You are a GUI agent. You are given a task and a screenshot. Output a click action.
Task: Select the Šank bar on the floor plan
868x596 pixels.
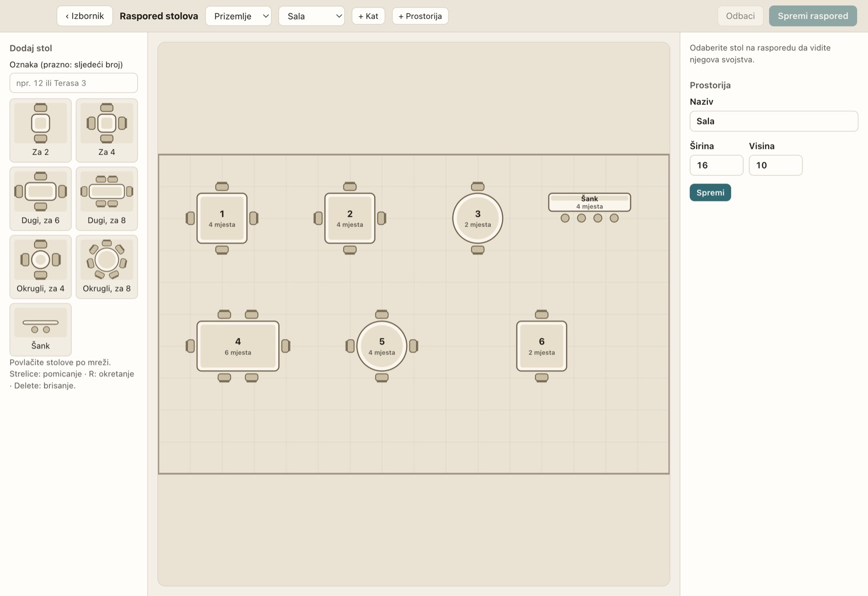click(x=590, y=202)
